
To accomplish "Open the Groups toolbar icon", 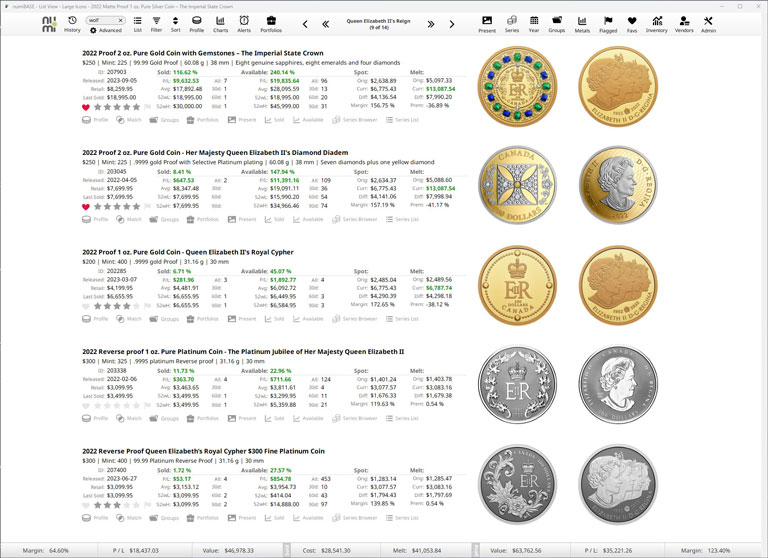I will [x=556, y=24].
